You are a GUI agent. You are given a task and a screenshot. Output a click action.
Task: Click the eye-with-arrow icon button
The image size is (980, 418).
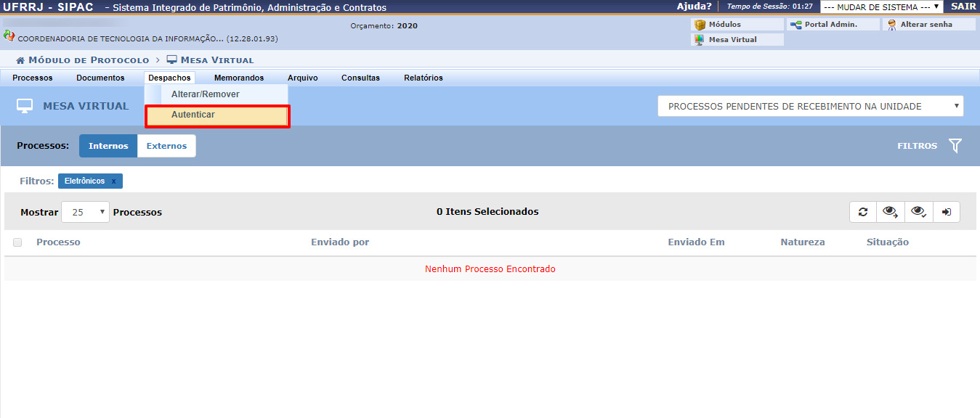(891, 212)
